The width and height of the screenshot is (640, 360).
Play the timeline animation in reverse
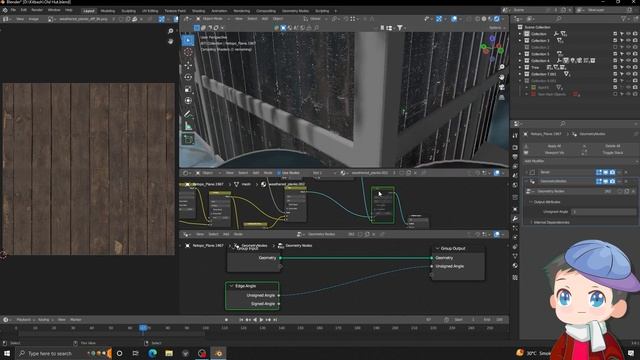[255, 320]
